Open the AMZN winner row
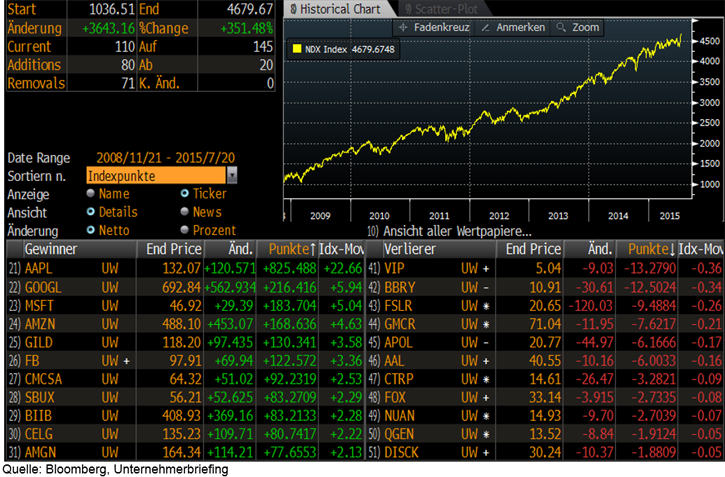725x477 pixels. 185,324
